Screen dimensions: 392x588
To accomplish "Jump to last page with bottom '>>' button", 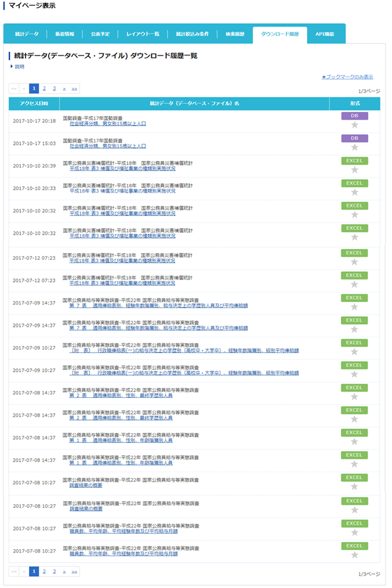I will point(74,571).
